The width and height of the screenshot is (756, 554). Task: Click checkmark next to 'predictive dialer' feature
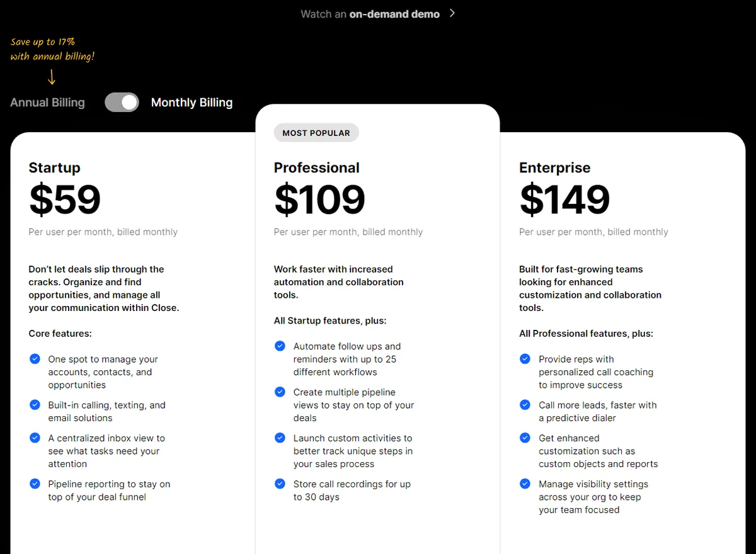point(525,405)
